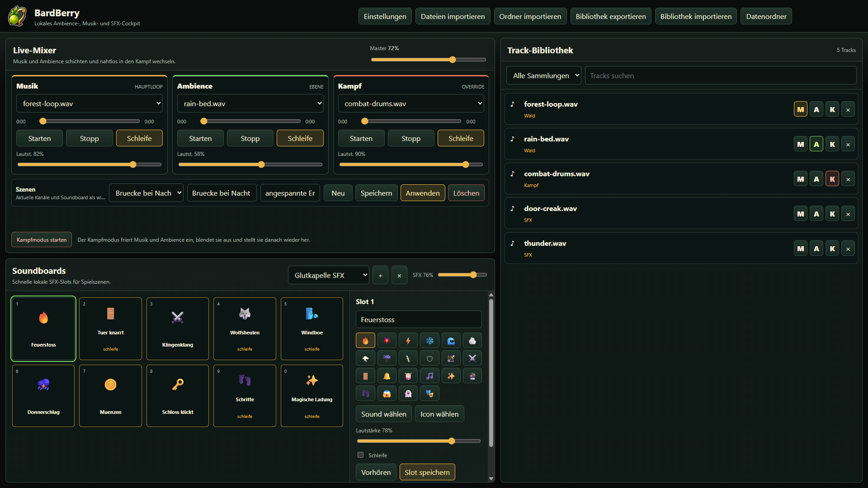The width and height of the screenshot is (868, 488).
Task: Select the theater masks slot icon
Action: [429, 394]
